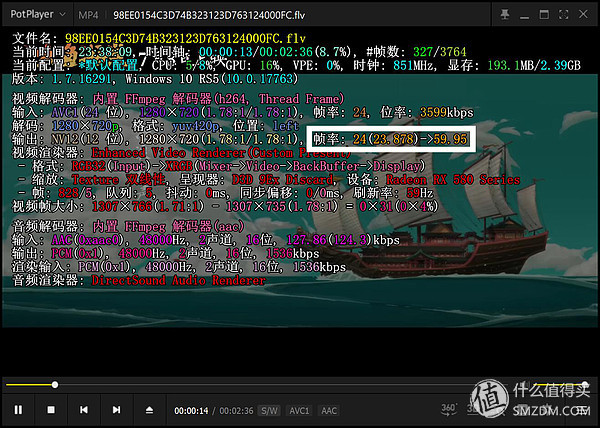Screen dimensions: 600x428
Task: Click the decode format yuv420p
Action: 196,125
